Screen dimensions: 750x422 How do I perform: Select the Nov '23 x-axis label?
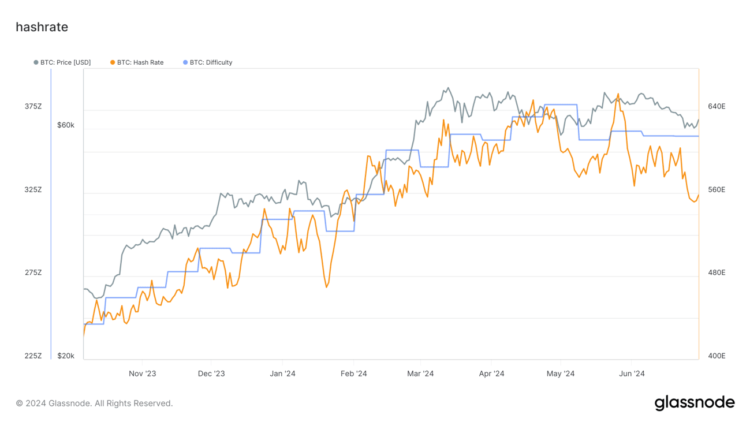tap(143, 375)
